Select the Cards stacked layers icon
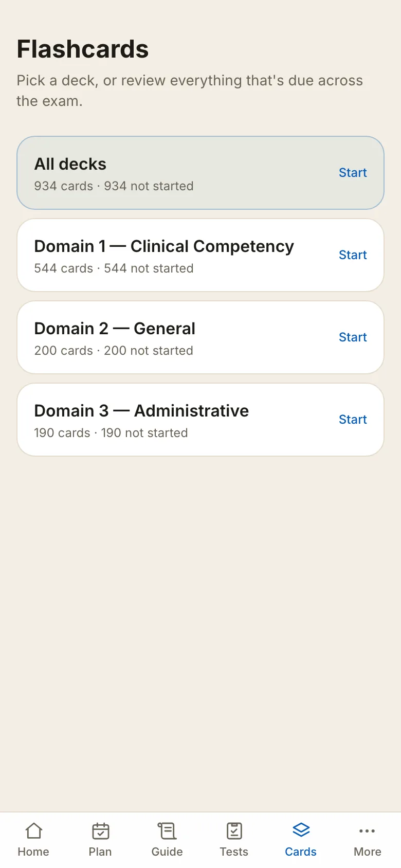The image size is (401, 868). coord(301,830)
